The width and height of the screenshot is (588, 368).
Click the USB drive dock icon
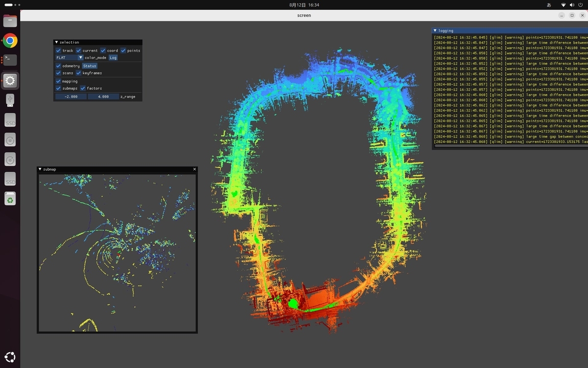pos(10,100)
